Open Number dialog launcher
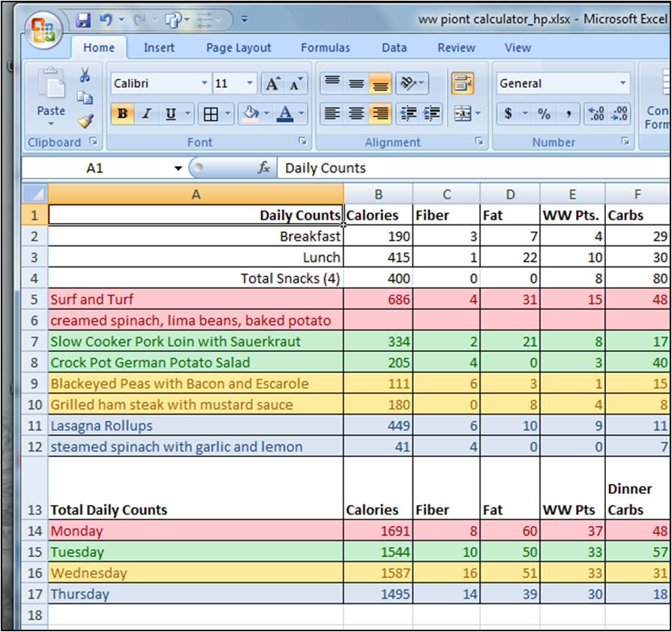Image resolution: width=672 pixels, height=632 pixels. pyautogui.click(x=625, y=141)
